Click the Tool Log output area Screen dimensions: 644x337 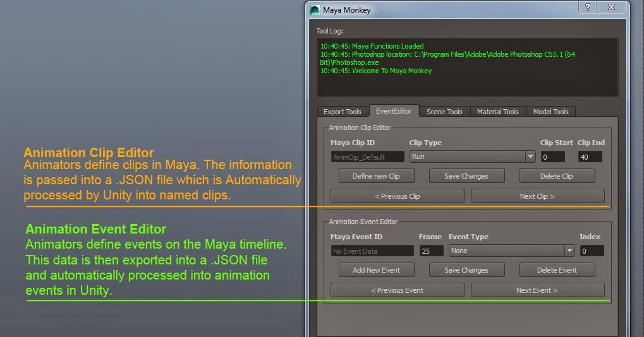coord(468,68)
